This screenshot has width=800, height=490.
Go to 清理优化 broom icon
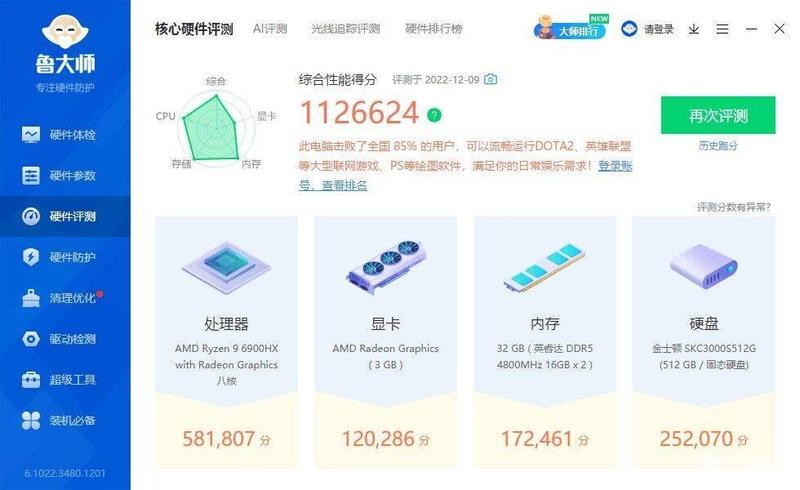coord(31,298)
